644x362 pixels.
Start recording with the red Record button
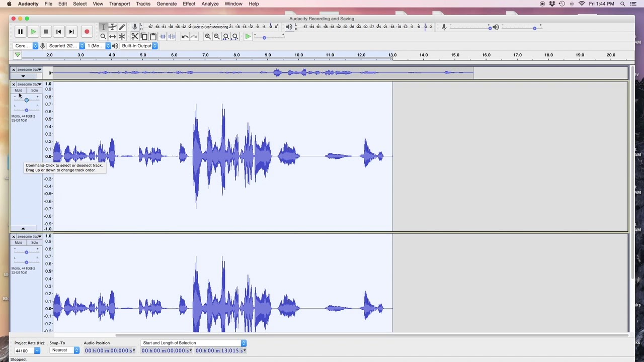(x=87, y=32)
